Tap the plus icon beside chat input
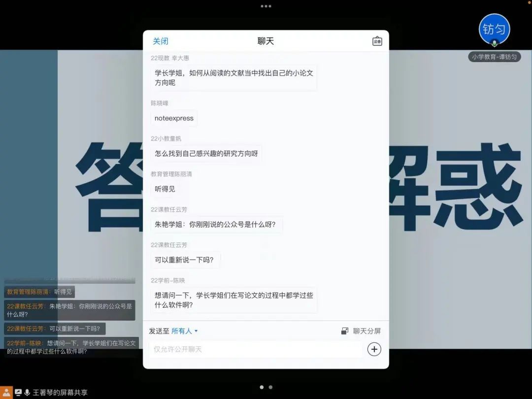 (374, 349)
